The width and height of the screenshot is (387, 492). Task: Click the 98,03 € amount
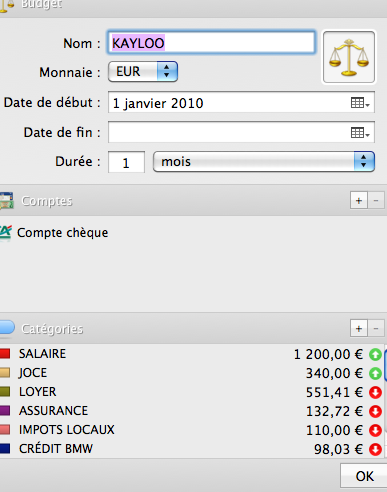pos(338,449)
